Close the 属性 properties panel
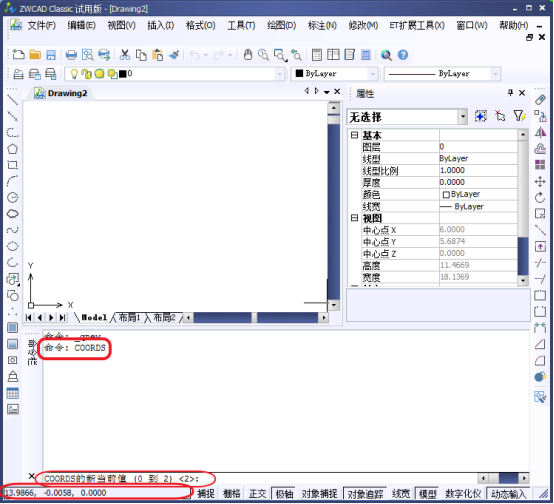 click(x=522, y=93)
